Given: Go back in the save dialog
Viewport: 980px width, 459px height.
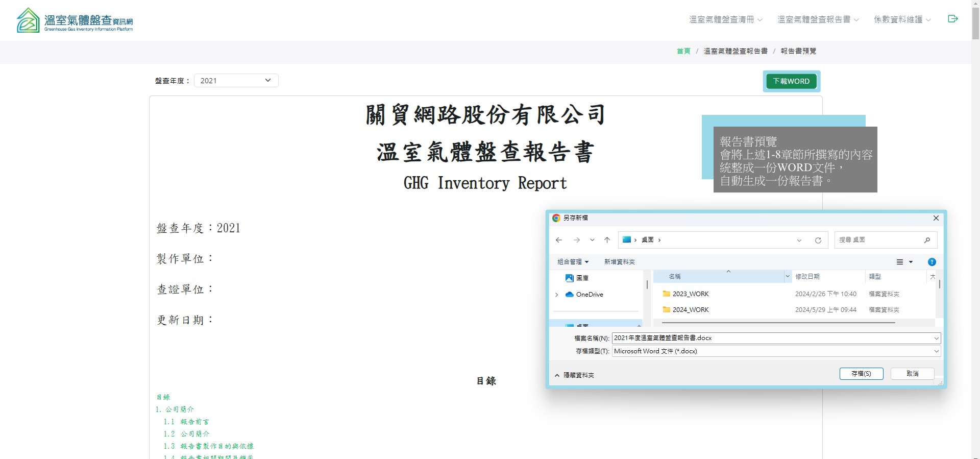Looking at the screenshot, I should point(559,240).
